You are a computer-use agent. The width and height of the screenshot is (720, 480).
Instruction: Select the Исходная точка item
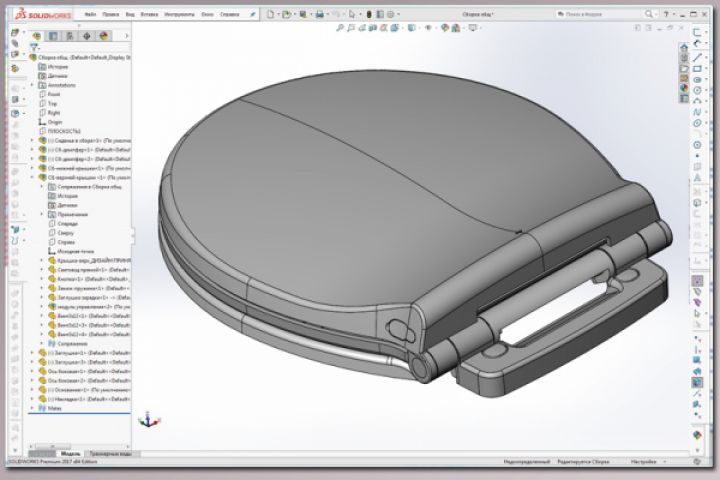pos(76,251)
